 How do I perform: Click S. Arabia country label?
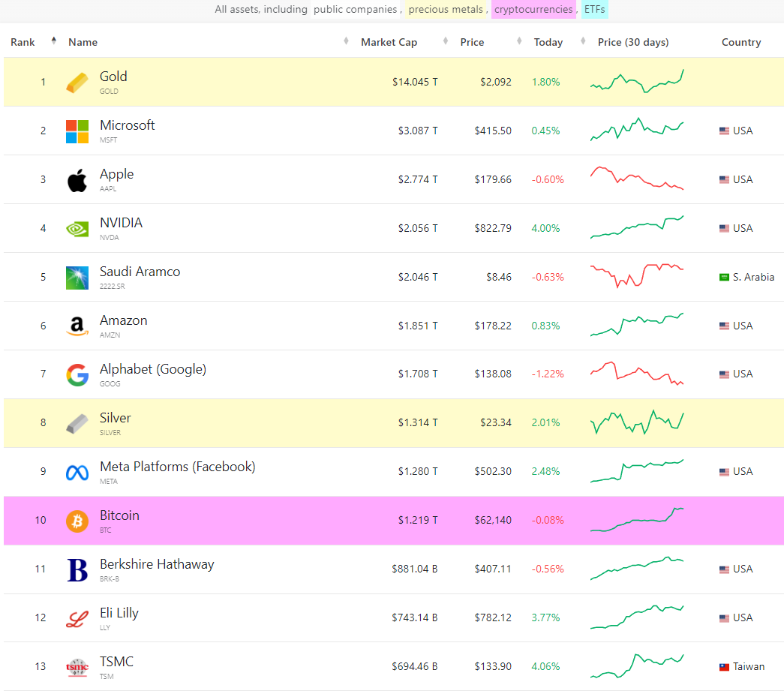pyautogui.click(x=753, y=277)
